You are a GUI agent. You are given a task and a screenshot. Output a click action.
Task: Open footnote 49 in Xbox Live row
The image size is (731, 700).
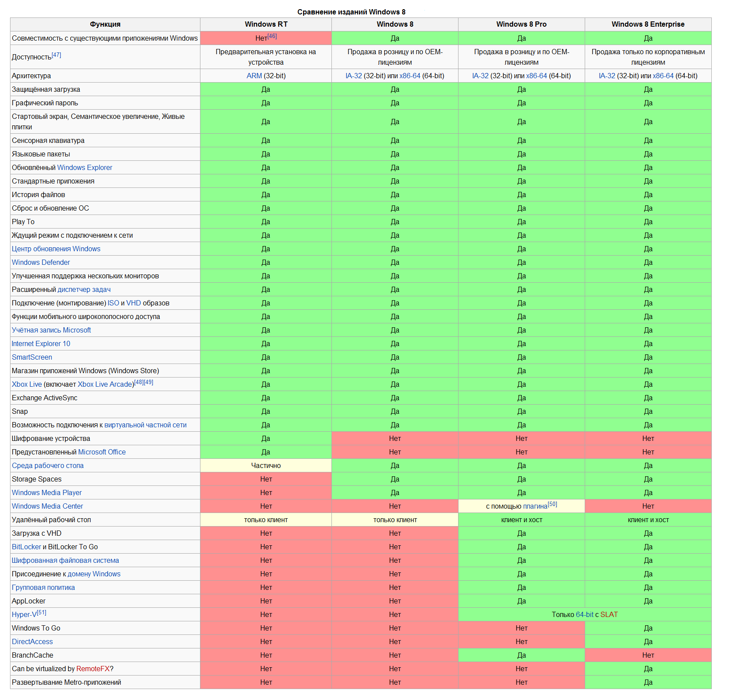(x=148, y=382)
